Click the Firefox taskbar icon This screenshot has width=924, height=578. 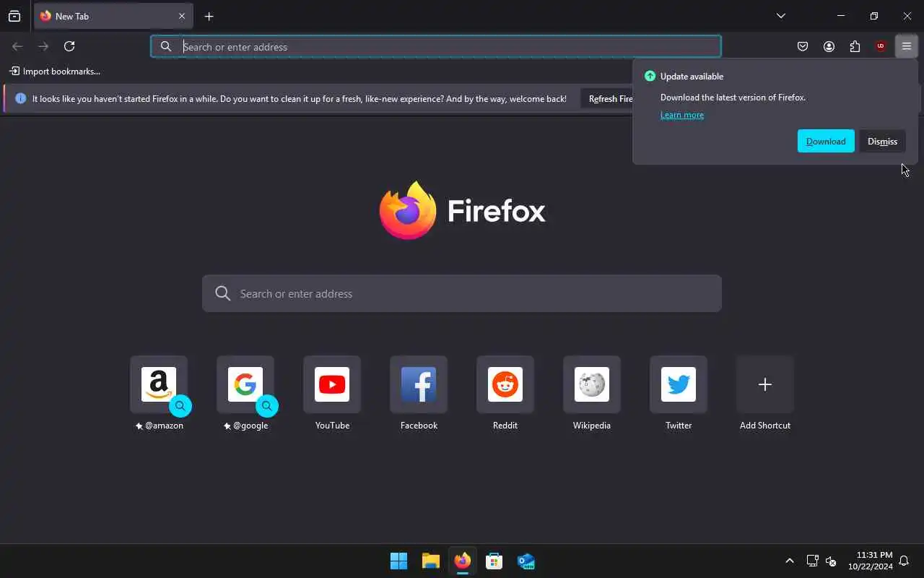coord(463,561)
